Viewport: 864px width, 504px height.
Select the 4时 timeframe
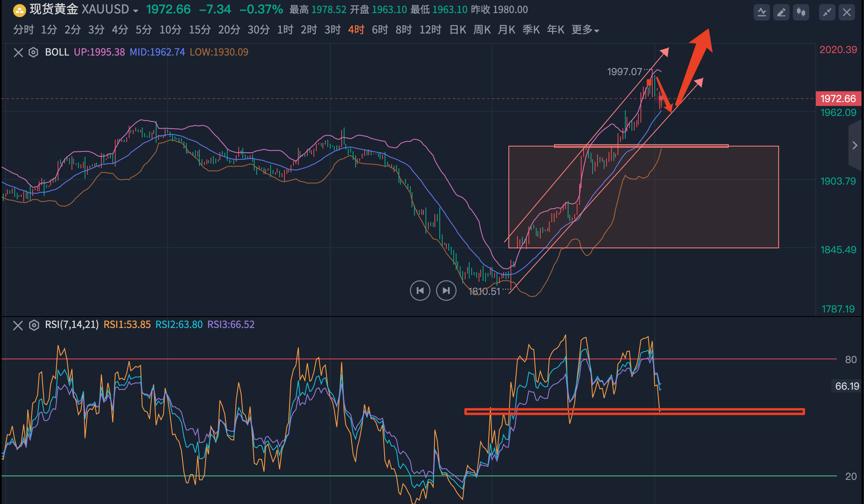pyautogui.click(x=356, y=30)
